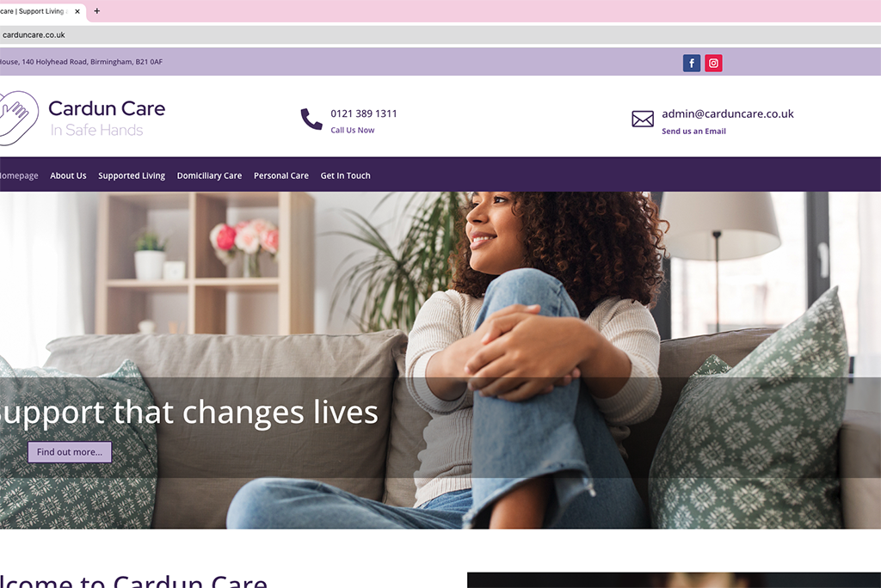Click Send us an Email link
The height and width of the screenshot is (588, 881).
[694, 131]
